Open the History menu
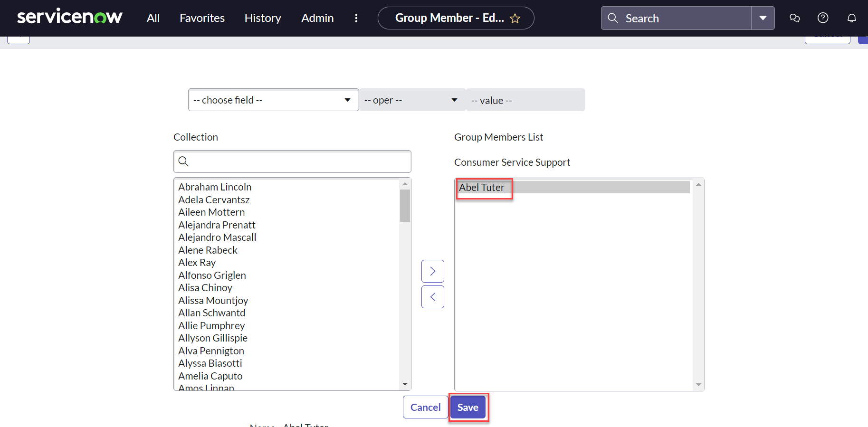 263,18
